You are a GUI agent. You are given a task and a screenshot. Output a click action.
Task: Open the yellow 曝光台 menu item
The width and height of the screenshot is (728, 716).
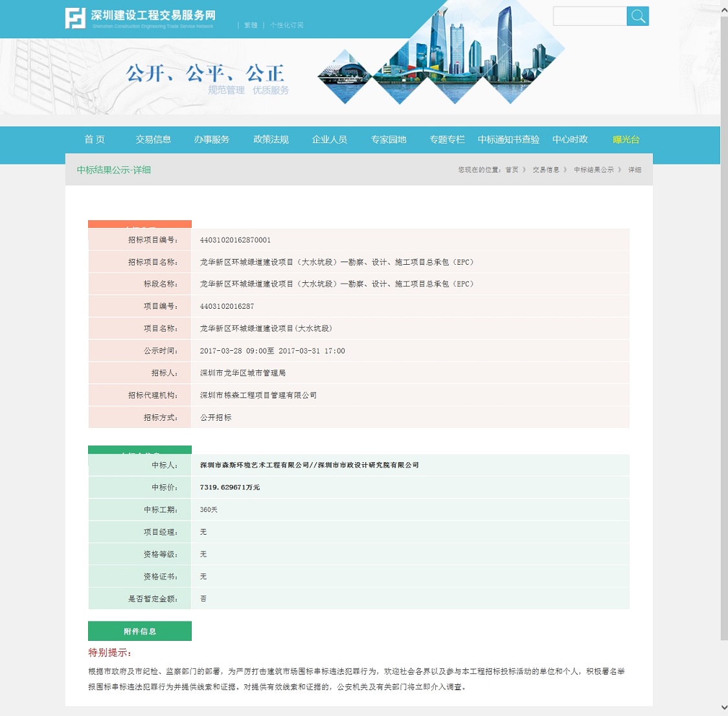coord(626,140)
